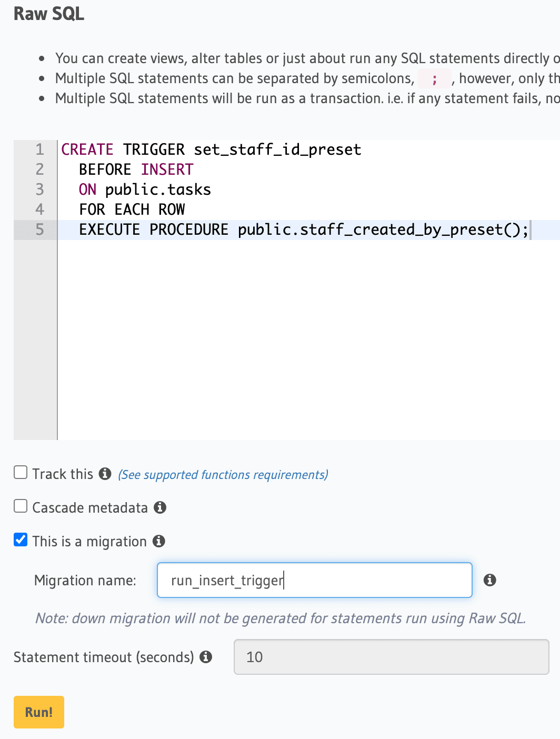The image size is (560, 739).
Task: Click line number 3 in the gutter
Action: click(x=39, y=189)
